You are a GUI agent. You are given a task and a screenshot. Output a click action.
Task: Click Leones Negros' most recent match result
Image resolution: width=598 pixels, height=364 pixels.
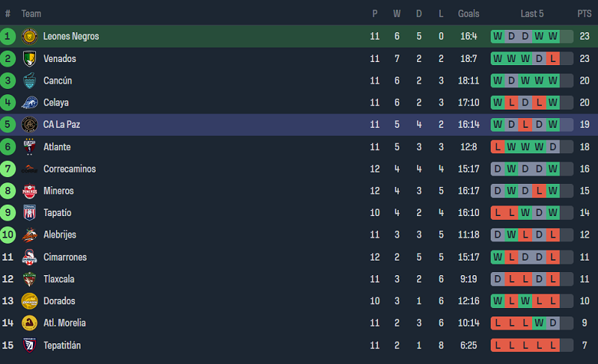click(x=554, y=36)
